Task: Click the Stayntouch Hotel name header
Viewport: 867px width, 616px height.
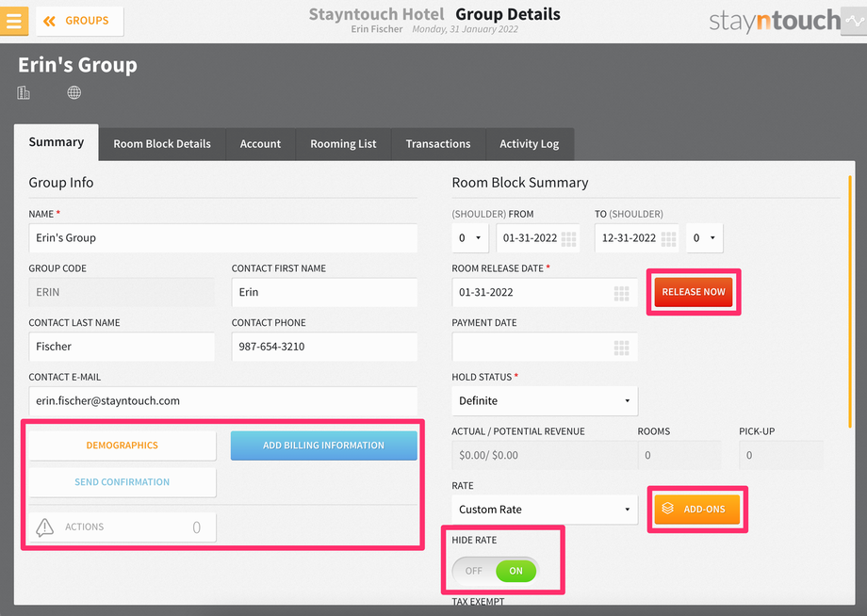Action: point(376,14)
